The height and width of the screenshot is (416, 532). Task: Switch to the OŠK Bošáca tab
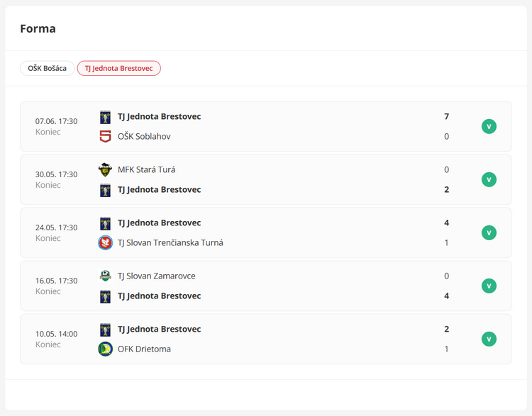coord(47,68)
